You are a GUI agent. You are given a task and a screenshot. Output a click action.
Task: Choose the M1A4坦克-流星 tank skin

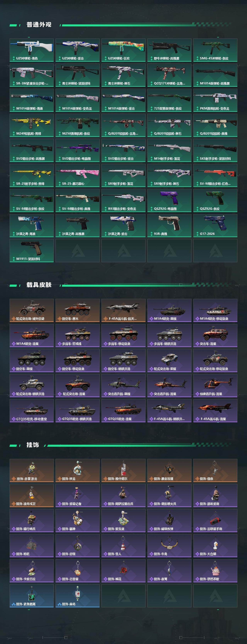[x=31, y=335]
